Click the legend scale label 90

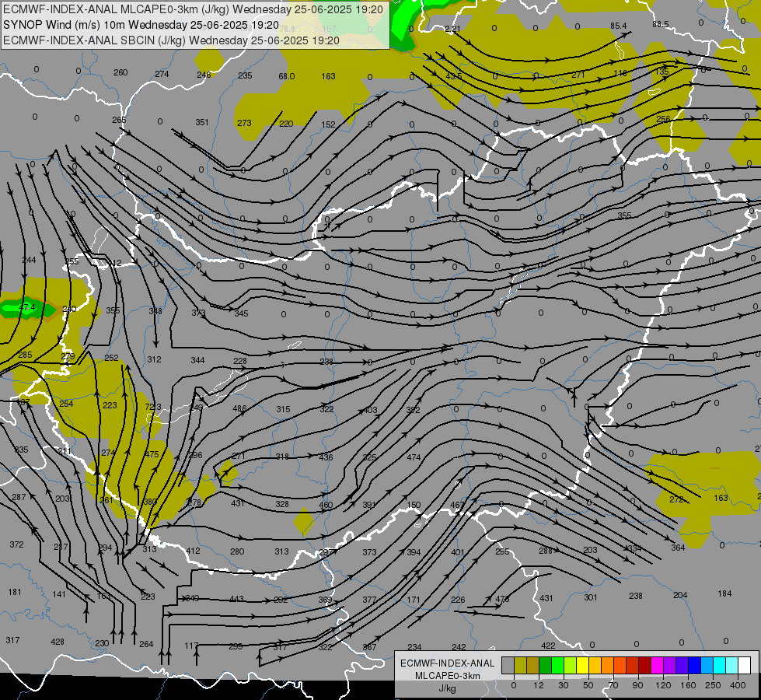pyautogui.click(x=637, y=685)
